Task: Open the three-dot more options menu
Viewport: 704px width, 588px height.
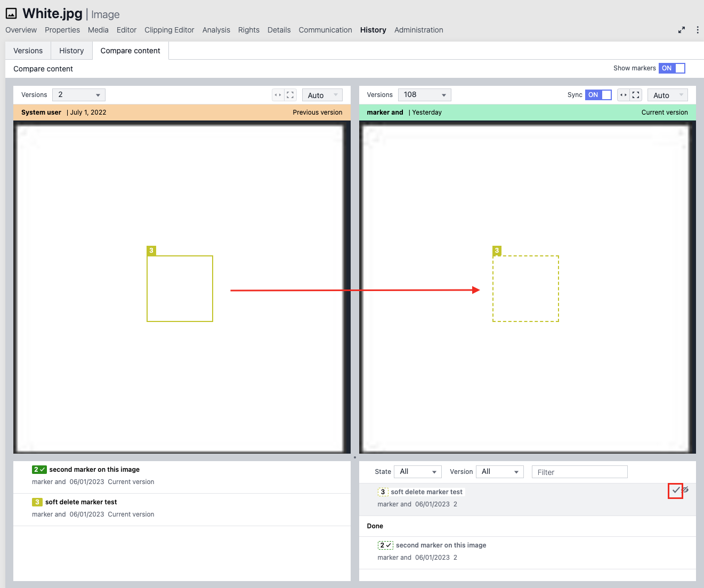Action: click(697, 30)
